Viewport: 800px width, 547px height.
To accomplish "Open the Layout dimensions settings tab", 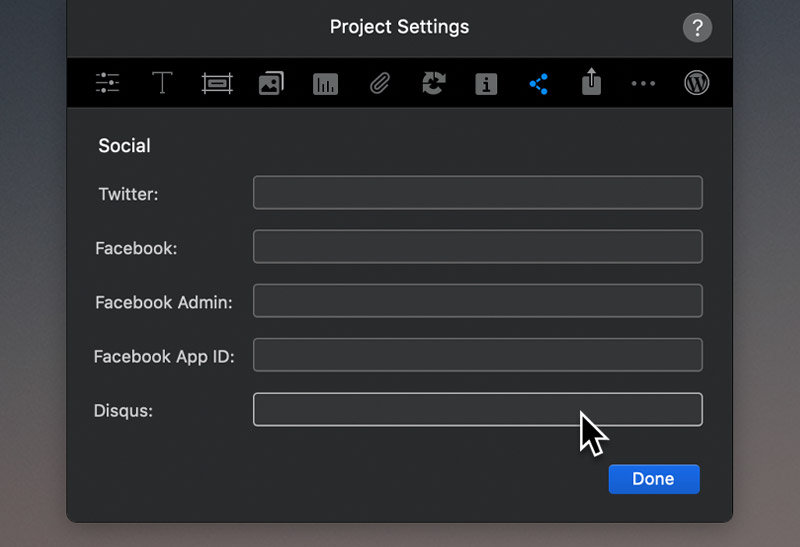I will pyautogui.click(x=217, y=83).
